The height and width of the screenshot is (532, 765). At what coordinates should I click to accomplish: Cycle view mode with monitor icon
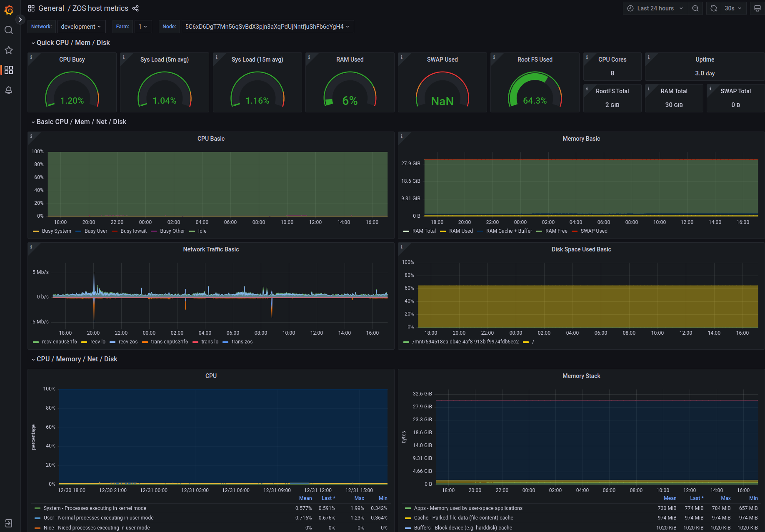pyautogui.click(x=757, y=8)
